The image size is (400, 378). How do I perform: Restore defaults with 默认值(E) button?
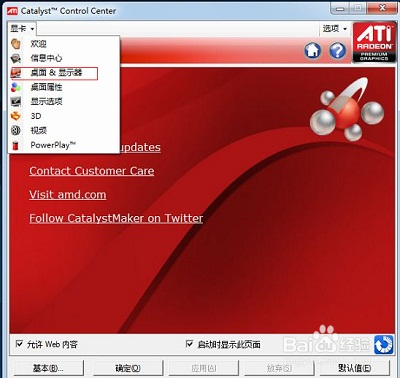coord(355,368)
